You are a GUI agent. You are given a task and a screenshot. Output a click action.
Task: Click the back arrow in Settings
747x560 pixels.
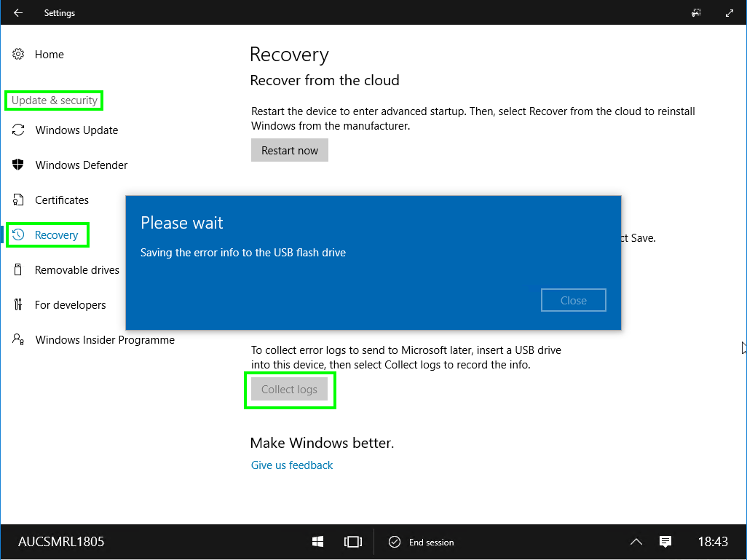[x=17, y=12]
